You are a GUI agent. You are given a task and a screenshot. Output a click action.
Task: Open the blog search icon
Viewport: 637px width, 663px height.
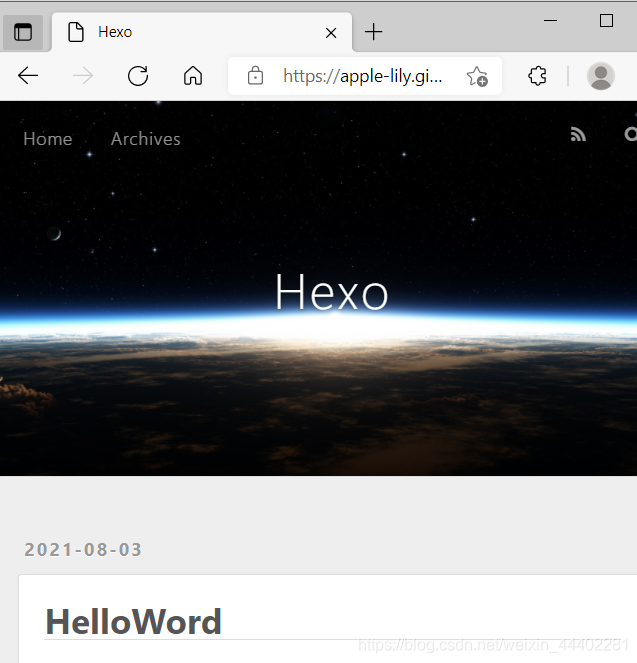point(631,134)
